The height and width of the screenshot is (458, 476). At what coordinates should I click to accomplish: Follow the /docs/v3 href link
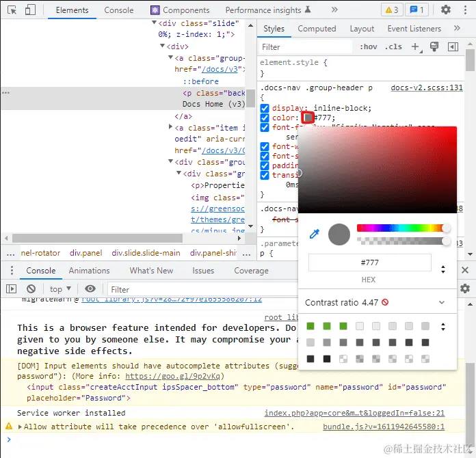(220, 69)
